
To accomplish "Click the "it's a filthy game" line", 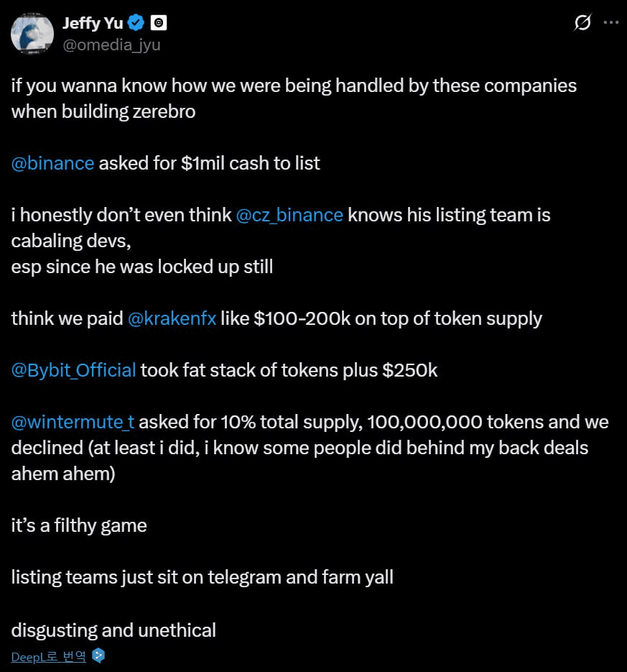I will [79, 525].
